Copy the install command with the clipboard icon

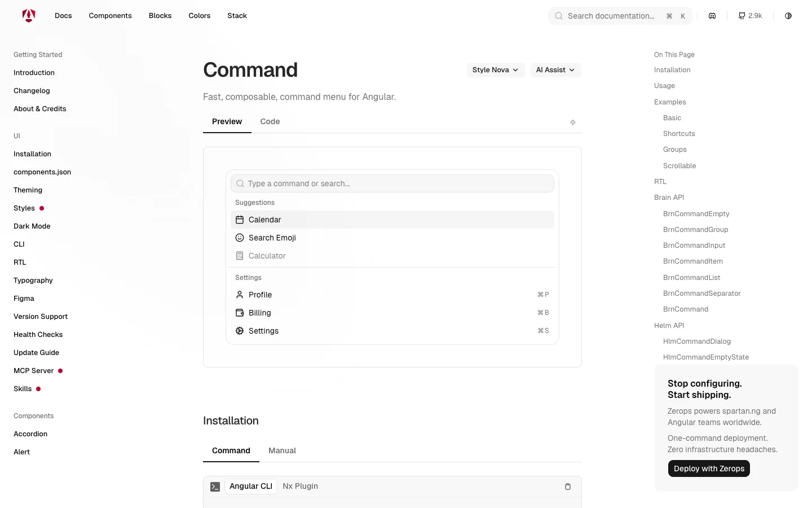568,487
